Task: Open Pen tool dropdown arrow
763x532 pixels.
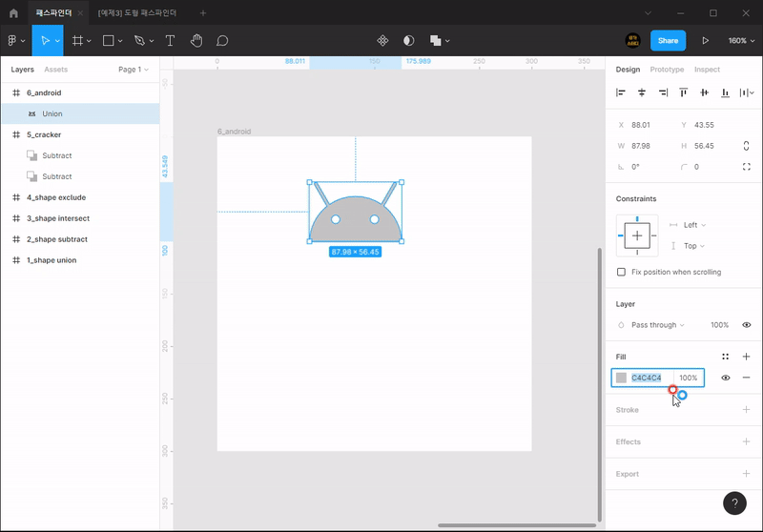Action: point(152,41)
